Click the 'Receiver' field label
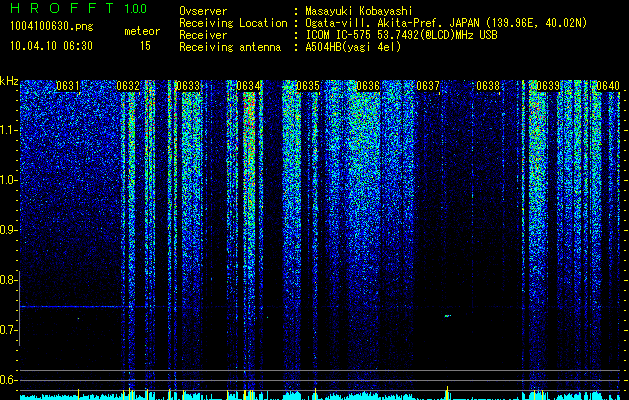The image size is (629, 400). point(203,35)
